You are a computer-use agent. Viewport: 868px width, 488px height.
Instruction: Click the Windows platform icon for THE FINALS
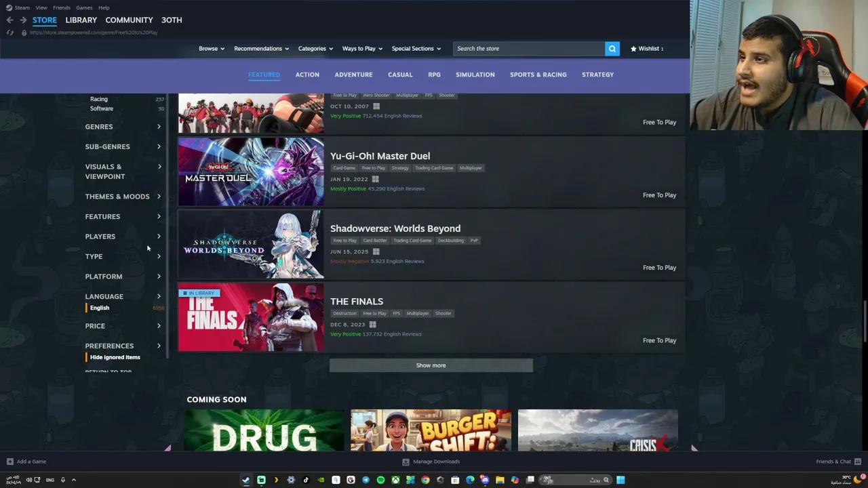pyautogui.click(x=372, y=325)
